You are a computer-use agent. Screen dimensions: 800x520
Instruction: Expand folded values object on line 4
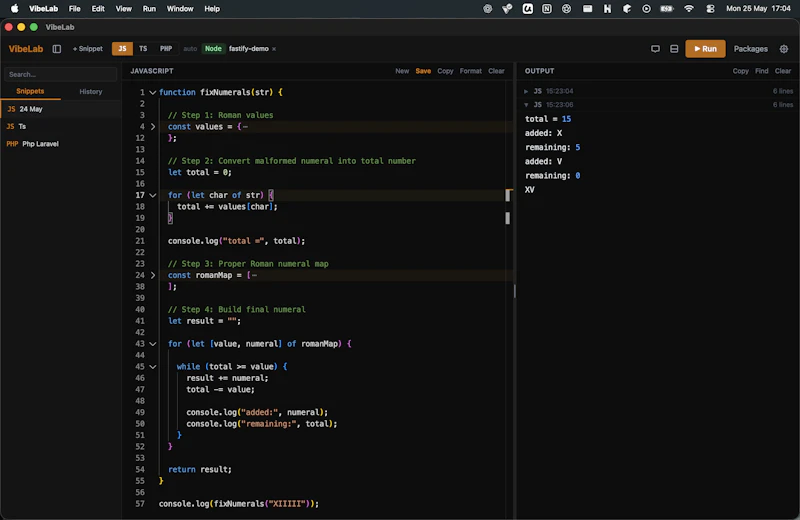point(153,127)
